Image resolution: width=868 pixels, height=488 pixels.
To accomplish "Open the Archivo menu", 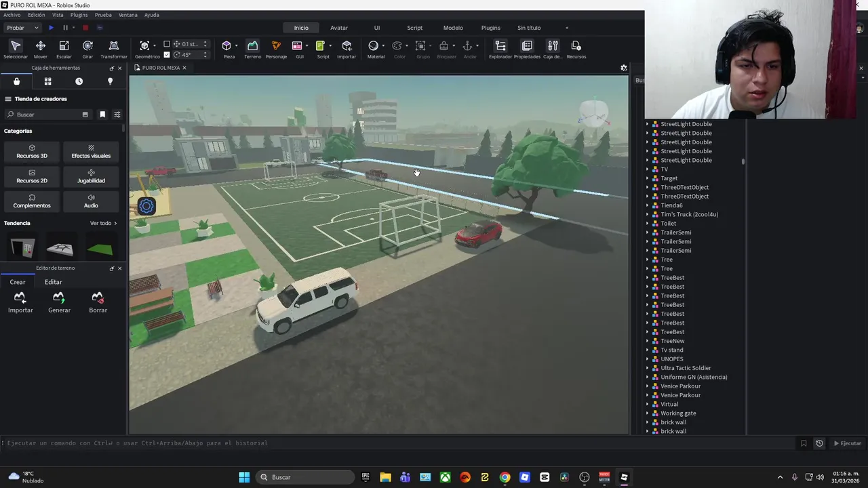I will [x=12, y=15].
